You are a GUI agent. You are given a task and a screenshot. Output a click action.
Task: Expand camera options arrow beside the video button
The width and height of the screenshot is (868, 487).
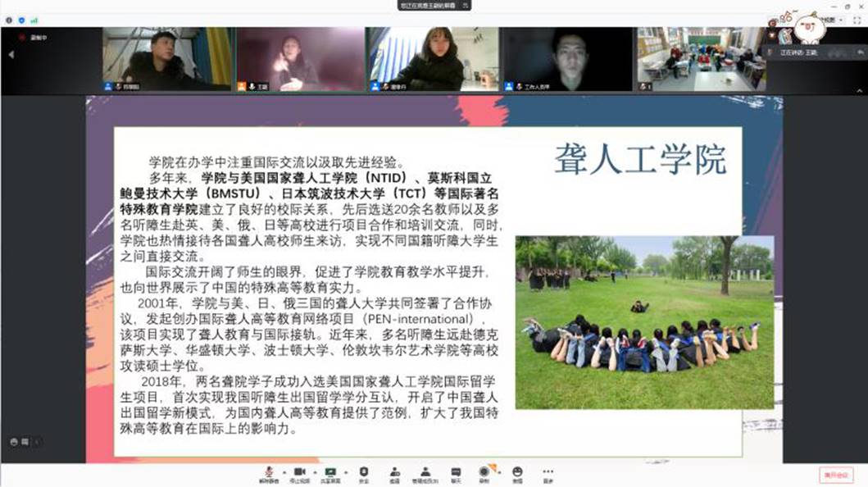pyautogui.click(x=315, y=473)
